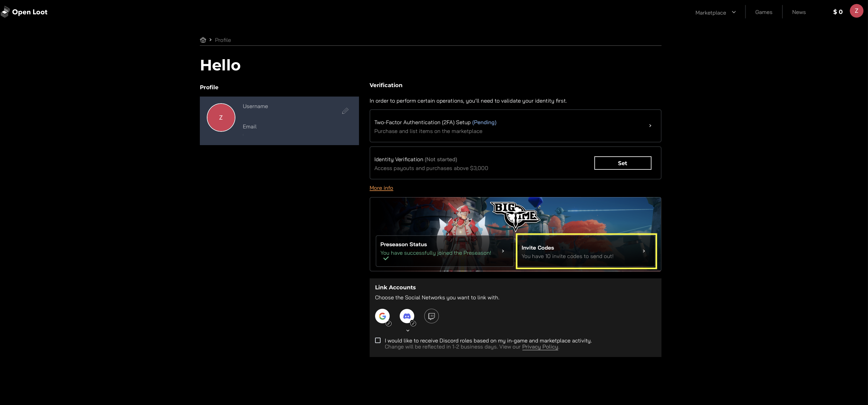Click the profile avatar circle

point(221,117)
